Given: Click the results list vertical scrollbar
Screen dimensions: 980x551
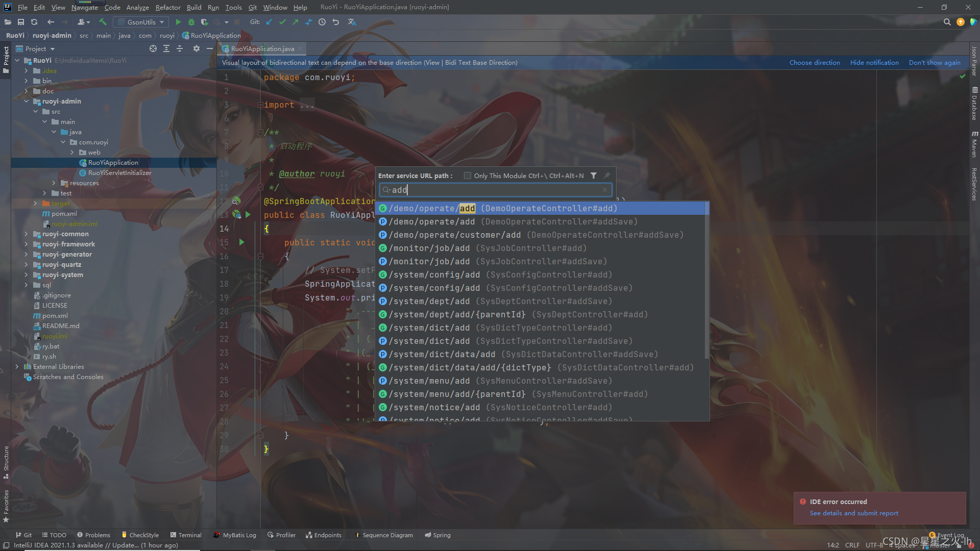Looking at the screenshot, I should coord(707,281).
